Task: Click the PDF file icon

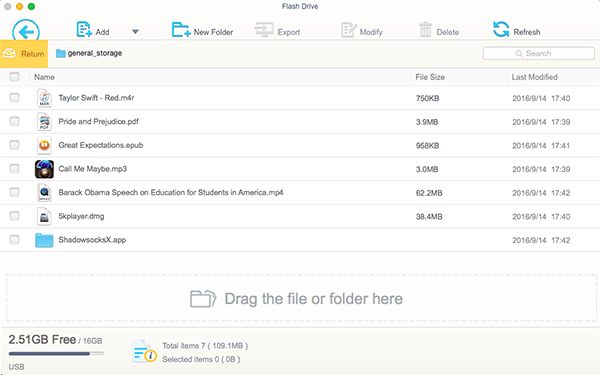Action: tap(44, 122)
